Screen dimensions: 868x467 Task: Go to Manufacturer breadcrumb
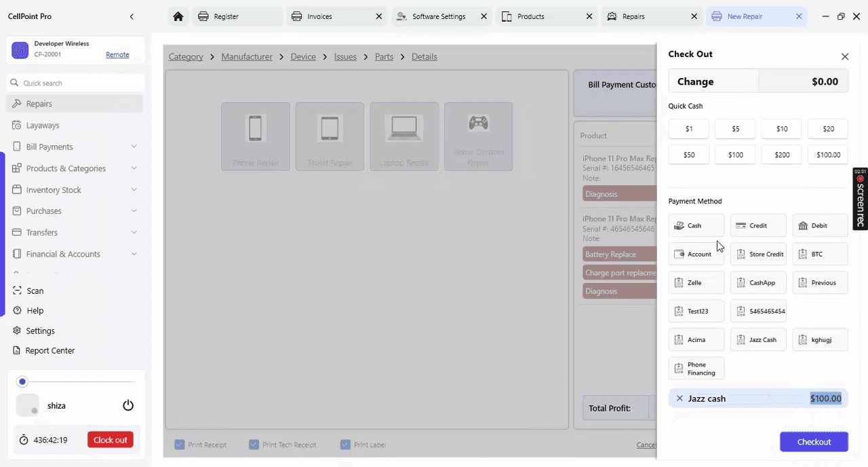click(x=247, y=56)
